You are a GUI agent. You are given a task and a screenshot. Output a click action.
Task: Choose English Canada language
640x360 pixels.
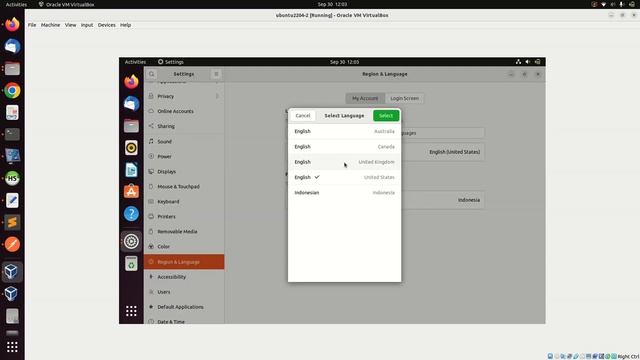[x=344, y=147]
